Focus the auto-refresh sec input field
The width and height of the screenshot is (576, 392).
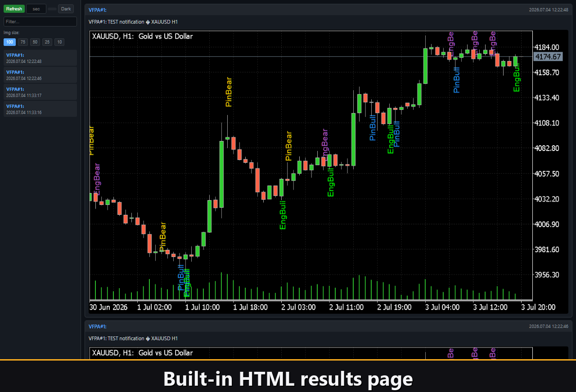point(36,9)
